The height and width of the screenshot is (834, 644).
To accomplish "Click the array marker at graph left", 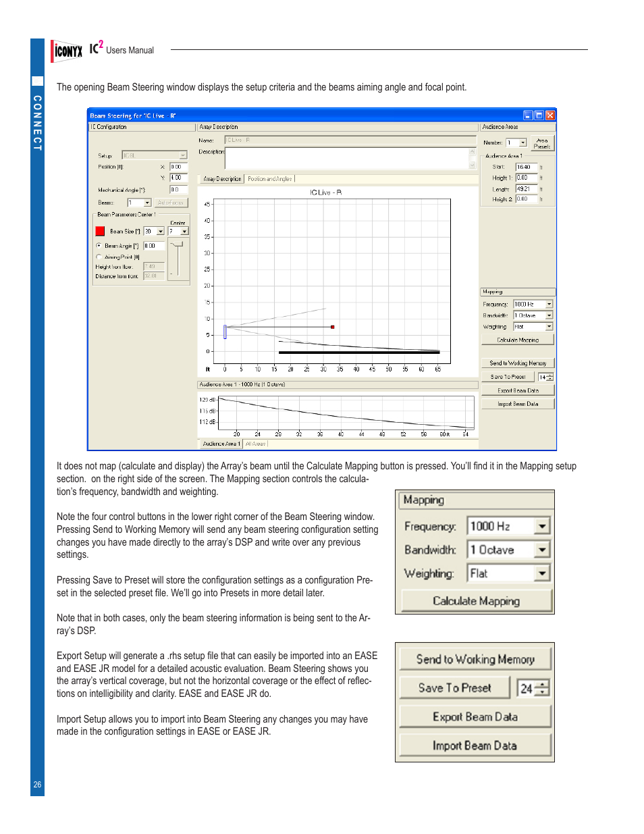I will [x=225, y=332].
